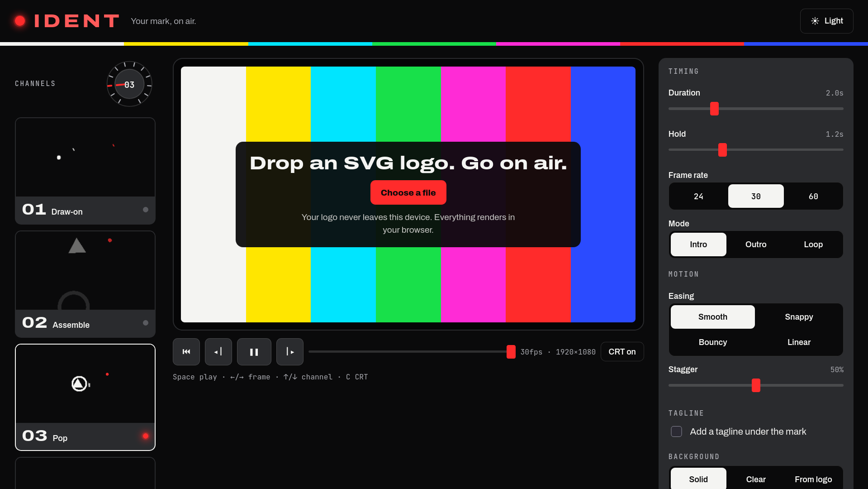This screenshot has width=868, height=489.
Task: Choose Loop mode
Action: pos(813,244)
